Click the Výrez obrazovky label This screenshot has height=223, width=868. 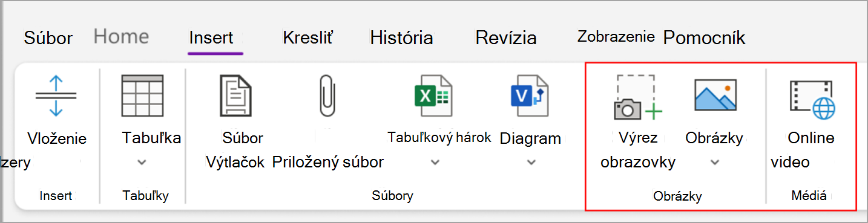[x=638, y=150]
